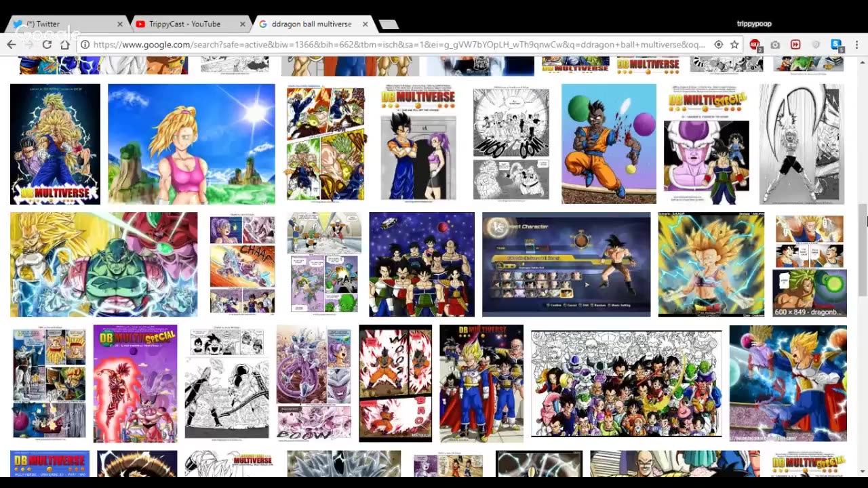Open grayscale sketch of standing fighter image

[x=802, y=144]
